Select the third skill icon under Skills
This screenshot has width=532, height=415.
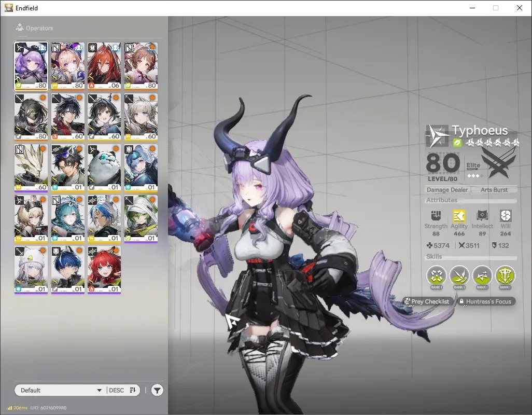pos(482,275)
